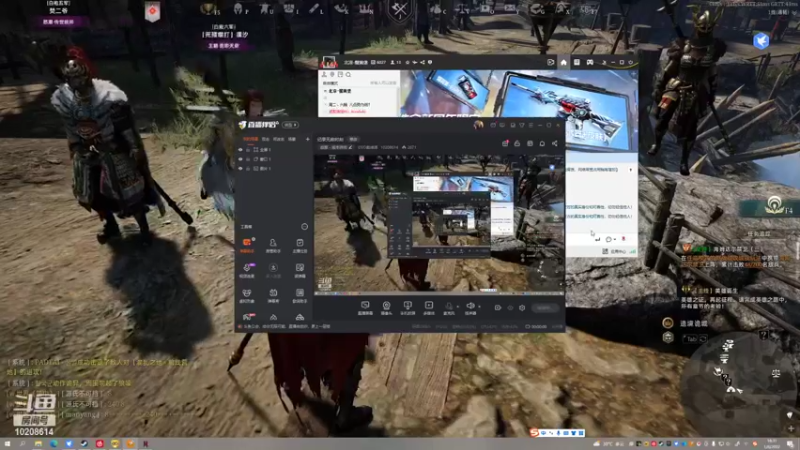Open the Windows Start menu

(x=7, y=444)
